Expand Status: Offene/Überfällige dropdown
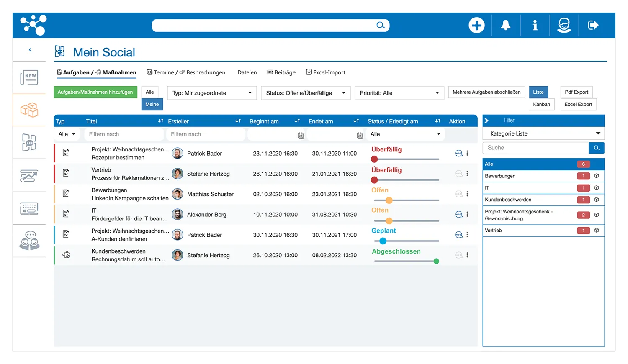The height and width of the screenshot is (364, 628). (x=305, y=93)
